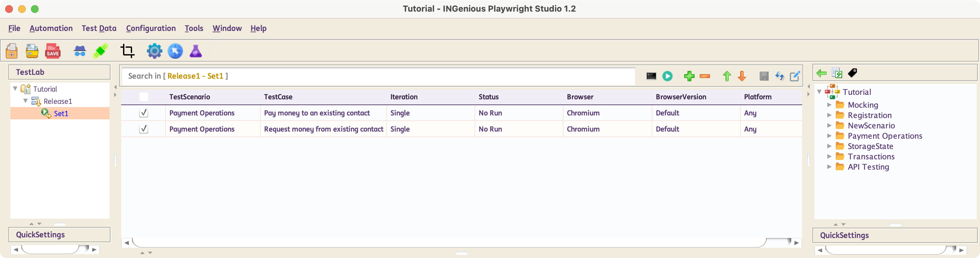Image resolution: width=980 pixels, height=258 pixels.
Task: Click the Tutorial root icon in right tree
Action: point(832,92)
